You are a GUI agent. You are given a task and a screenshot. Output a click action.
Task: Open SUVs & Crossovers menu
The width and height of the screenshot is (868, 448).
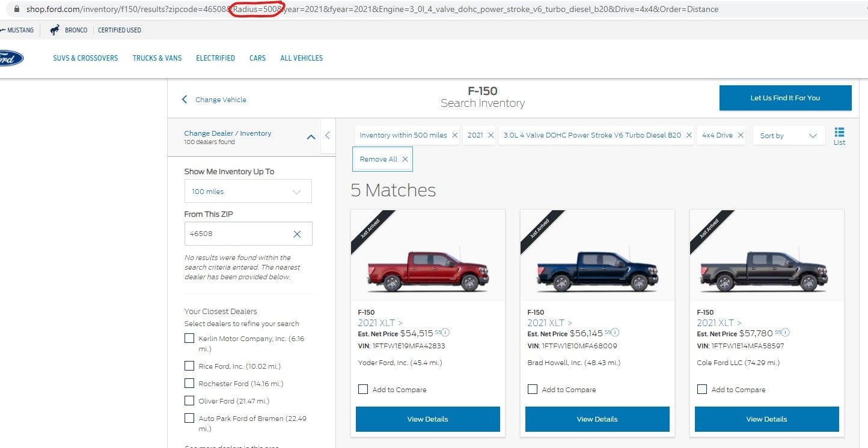tap(85, 58)
